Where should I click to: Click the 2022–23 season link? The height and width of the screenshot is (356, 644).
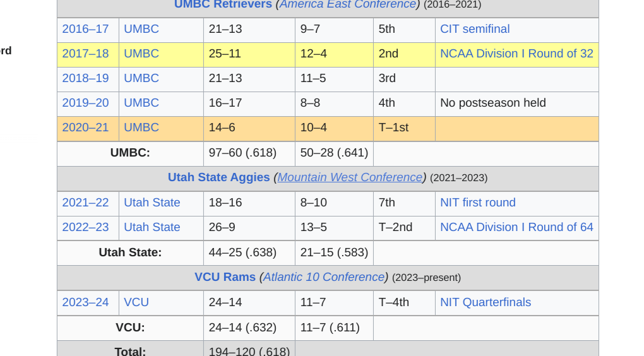[85, 227]
